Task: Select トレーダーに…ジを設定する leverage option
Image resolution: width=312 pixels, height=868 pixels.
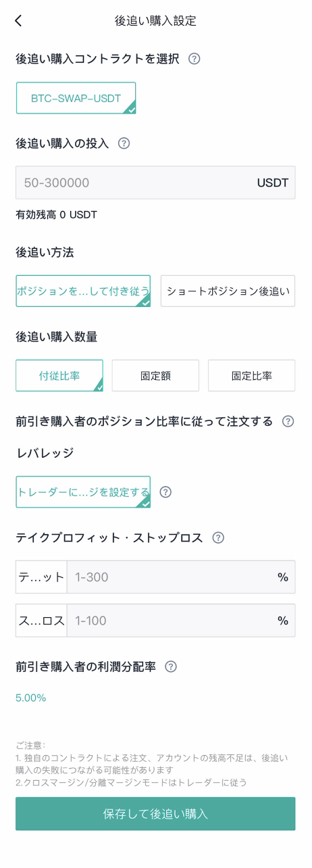Action: pos(83,492)
